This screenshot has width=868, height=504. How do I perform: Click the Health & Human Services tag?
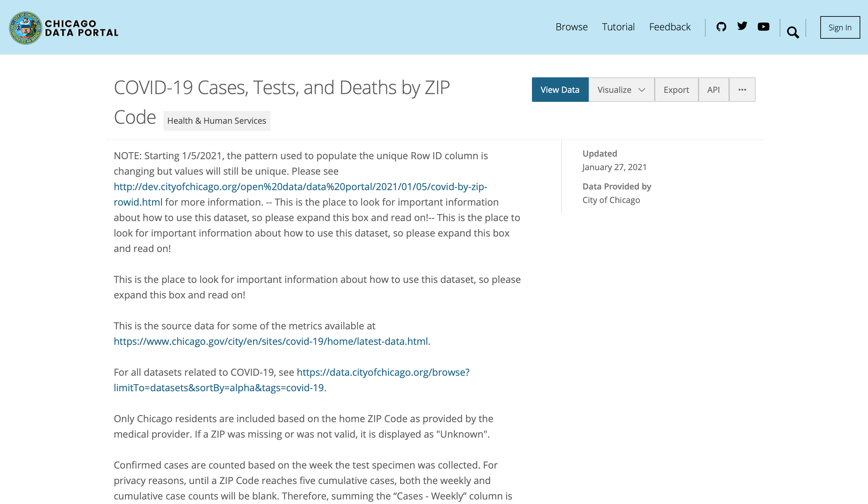click(x=216, y=121)
